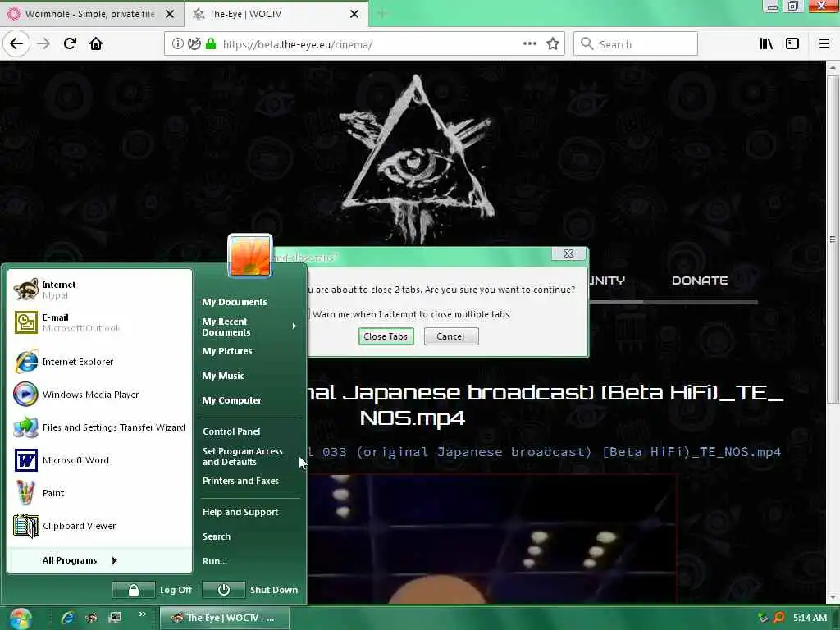Click the green shield system tray icon

pos(764,618)
